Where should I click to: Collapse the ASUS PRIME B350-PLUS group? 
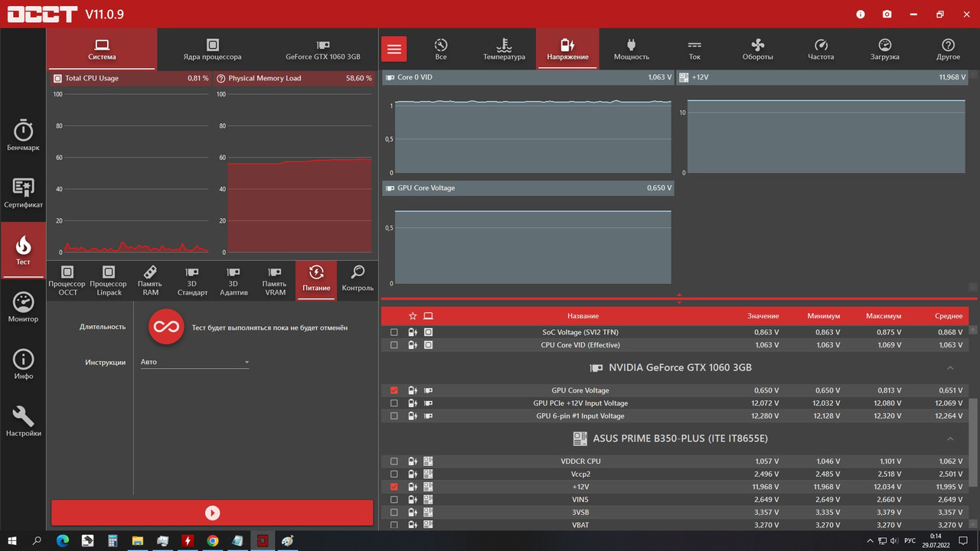(x=950, y=439)
